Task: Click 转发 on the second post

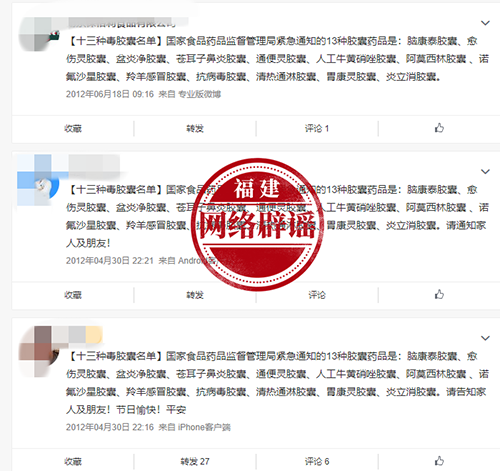Action: point(195,295)
